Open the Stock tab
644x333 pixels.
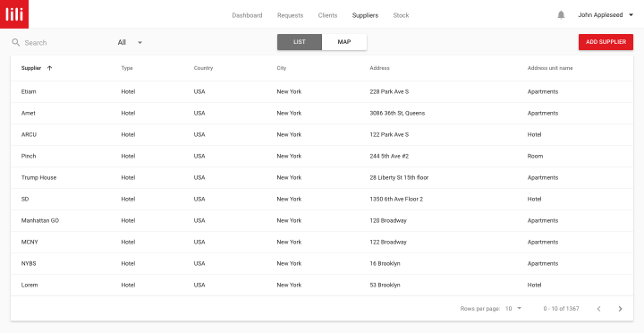coord(401,15)
